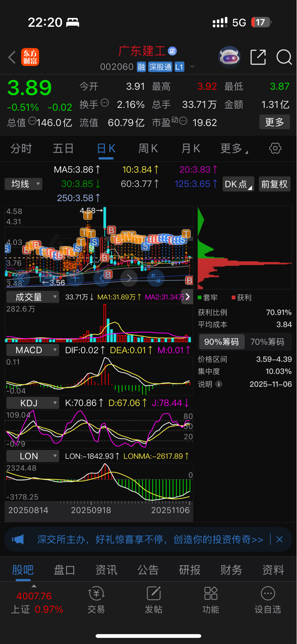Jump chart to earliest with double-left arrows
The width and height of the screenshot is (297, 644).
point(21,278)
